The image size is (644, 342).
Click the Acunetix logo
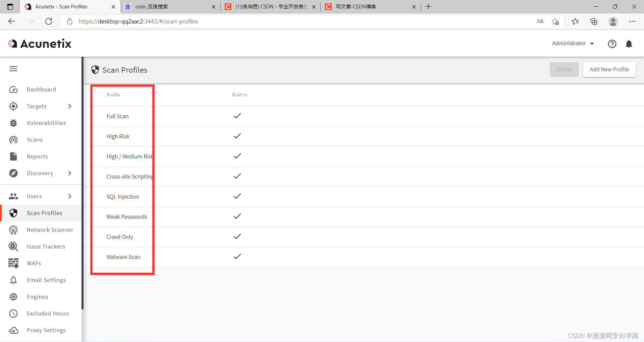[x=40, y=44]
